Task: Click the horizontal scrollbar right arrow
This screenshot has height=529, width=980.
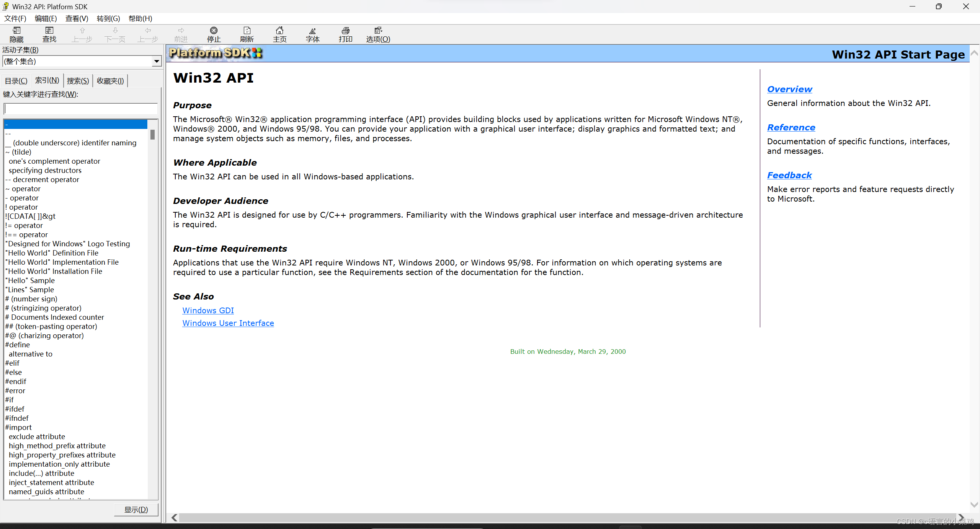Action: coord(961,518)
